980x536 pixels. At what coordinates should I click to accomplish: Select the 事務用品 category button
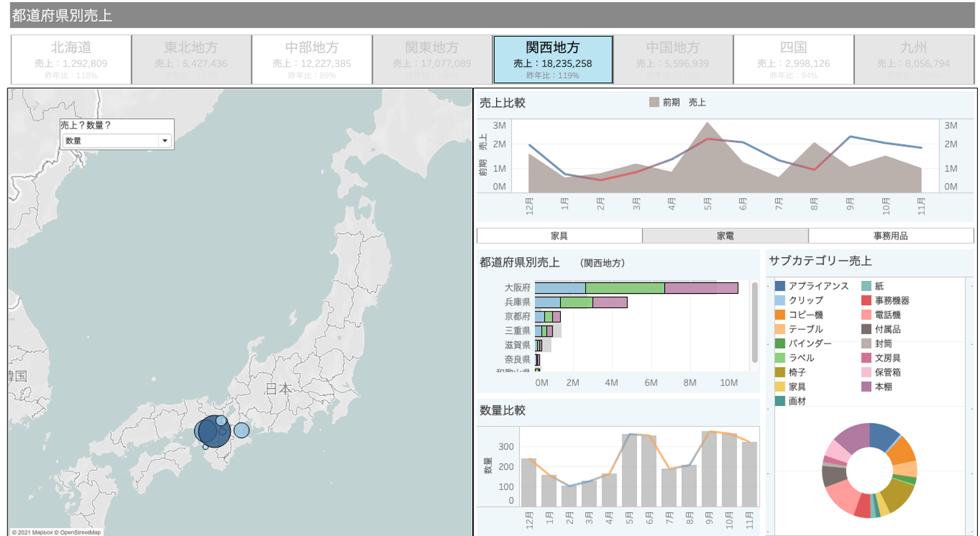tap(891, 236)
